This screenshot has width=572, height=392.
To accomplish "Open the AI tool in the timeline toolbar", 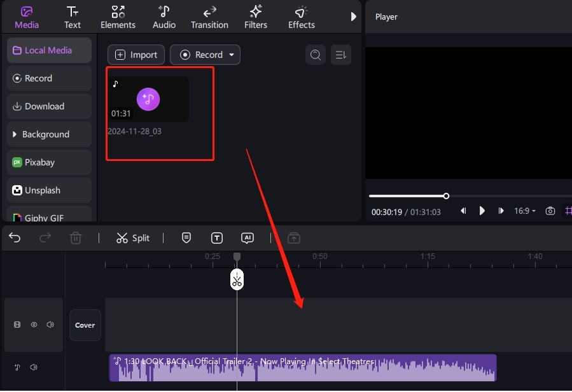I will (248, 238).
